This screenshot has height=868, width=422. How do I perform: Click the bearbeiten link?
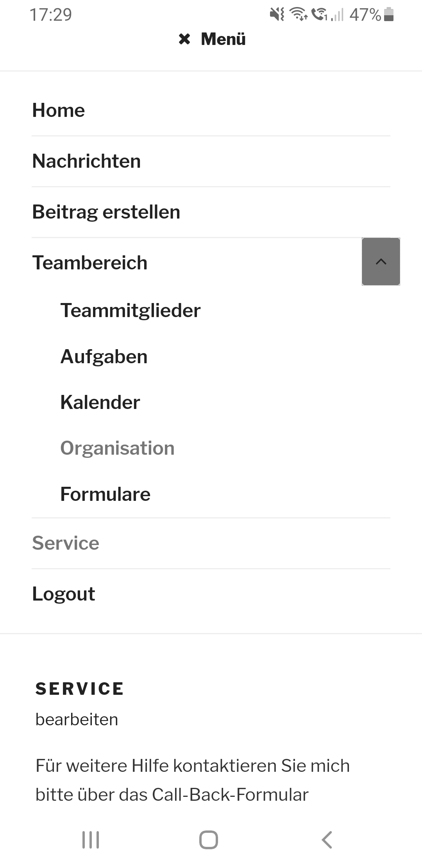(x=77, y=719)
